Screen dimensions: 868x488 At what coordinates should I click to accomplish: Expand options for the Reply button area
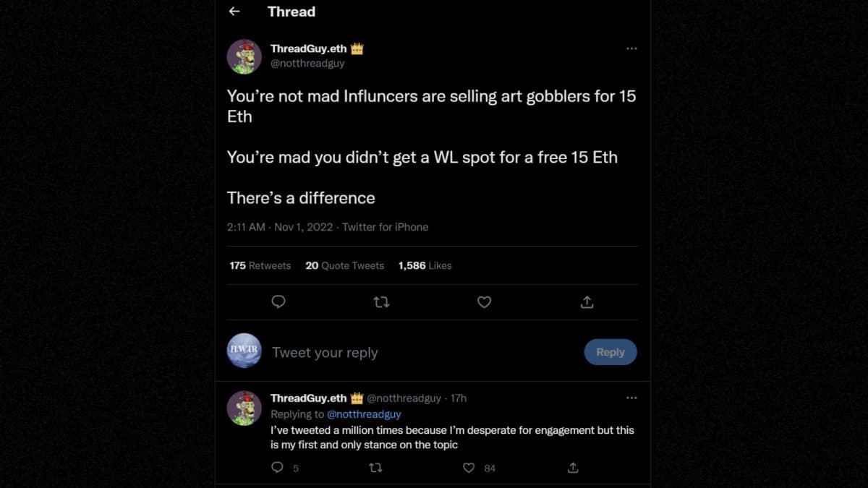point(610,352)
